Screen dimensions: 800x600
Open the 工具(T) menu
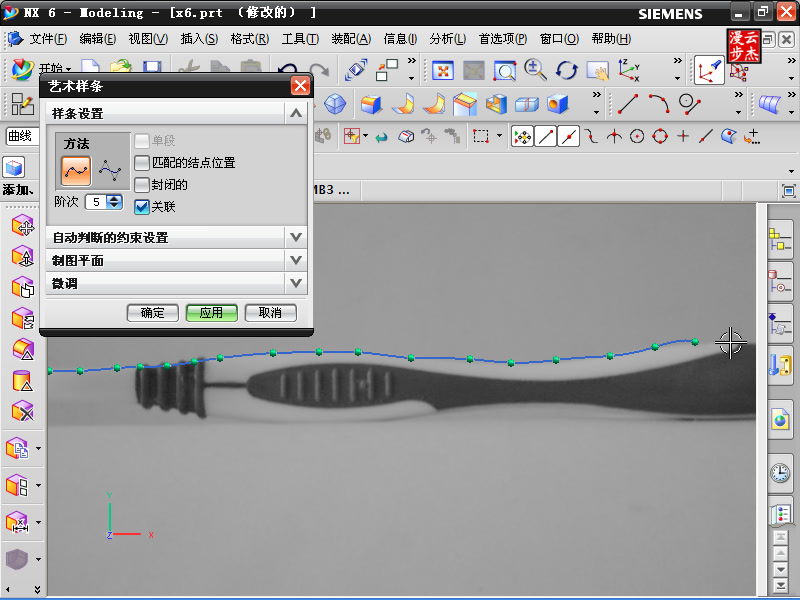tap(300, 39)
